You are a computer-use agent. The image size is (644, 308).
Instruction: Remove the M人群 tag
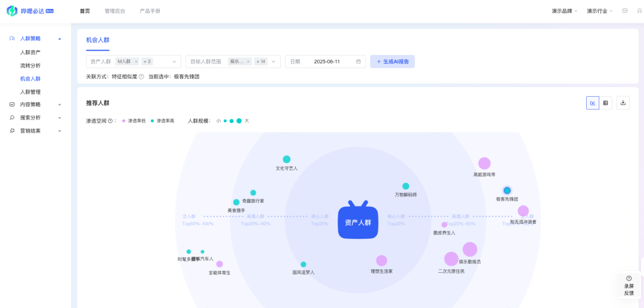pyautogui.click(x=136, y=61)
